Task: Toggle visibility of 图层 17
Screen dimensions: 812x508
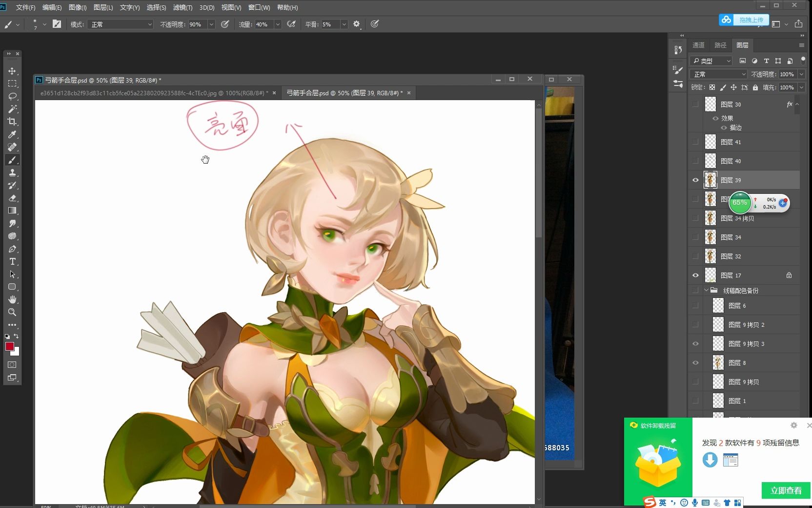Action: [x=695, y=275]
